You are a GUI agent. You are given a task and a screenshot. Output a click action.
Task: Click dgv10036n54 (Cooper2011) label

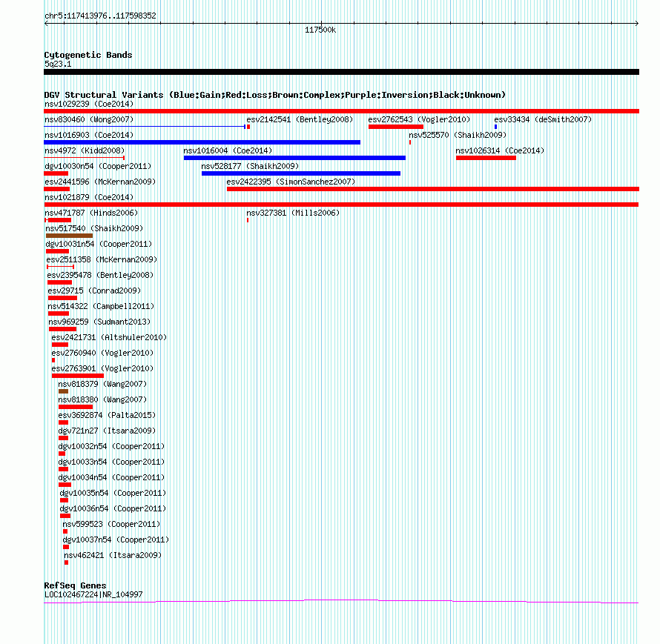113,508
